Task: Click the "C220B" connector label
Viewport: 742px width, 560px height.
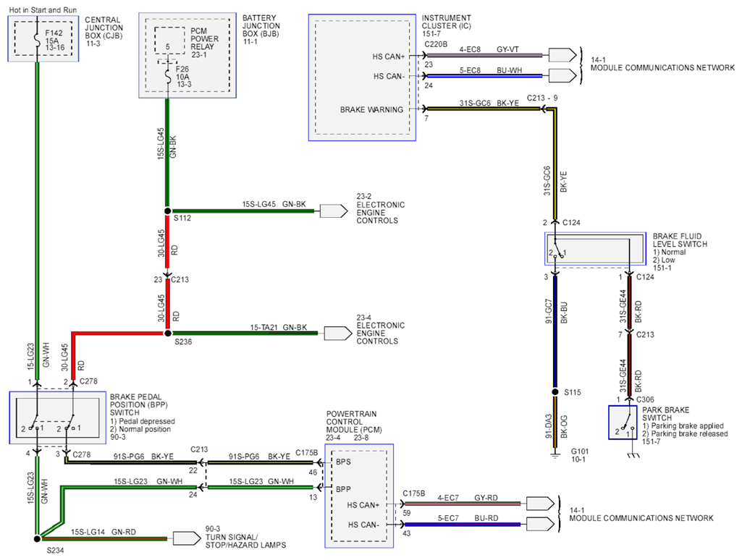Action: pyautogui.click(x=436, y=44)
